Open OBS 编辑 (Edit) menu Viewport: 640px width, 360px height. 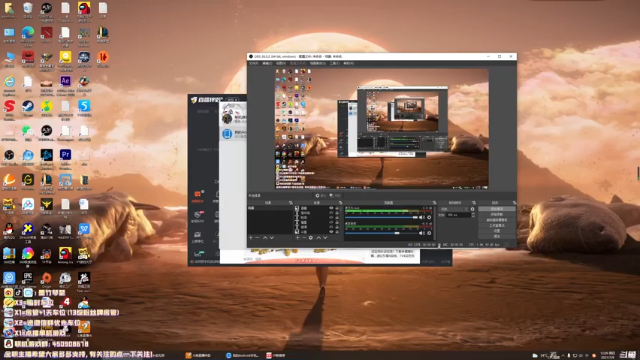click(x=267, y=63)
